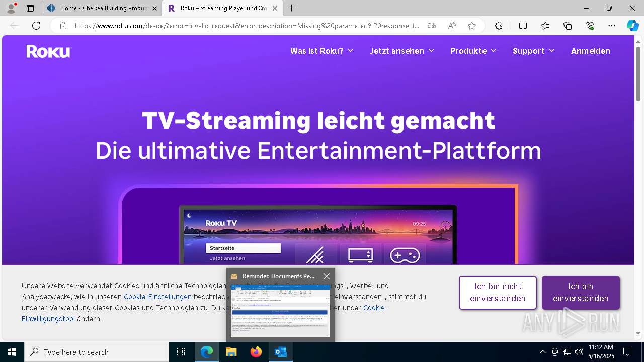Accept cookies with 'Ich bin einverstanden'
The width and height of the screenshot is (644, 362).
581,292
